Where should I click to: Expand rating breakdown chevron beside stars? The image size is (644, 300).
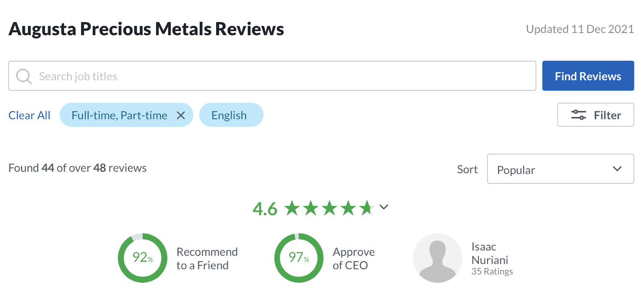pos(384,208)
